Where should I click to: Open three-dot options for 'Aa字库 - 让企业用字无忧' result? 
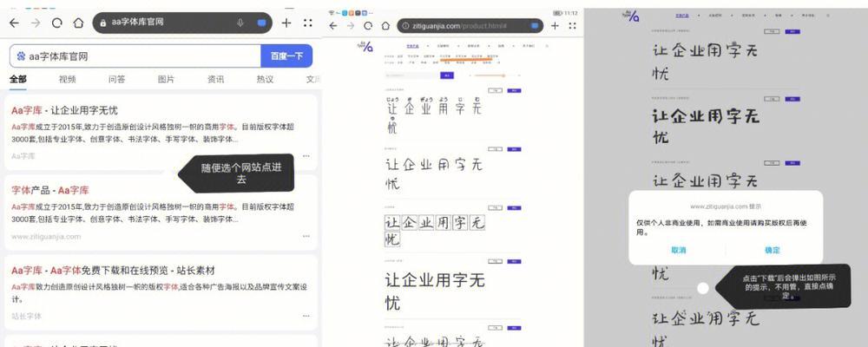click(306, 156)
